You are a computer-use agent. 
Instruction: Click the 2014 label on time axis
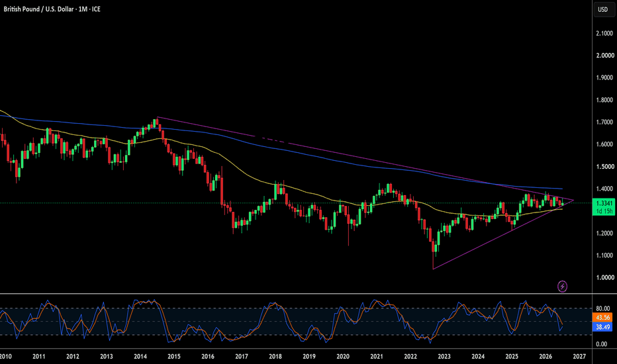[x=140, y=357]
